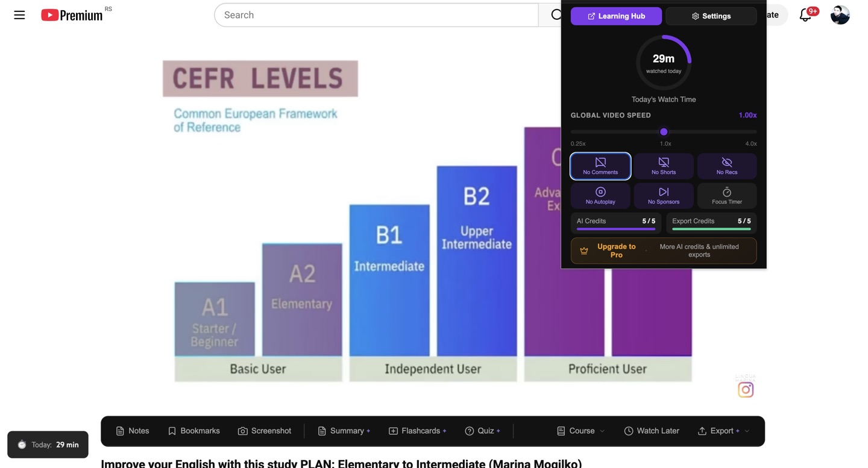Start the Focus Timer
Image resolution: width=868 pixels, height=468 pixels.
(x=727, y=196)
